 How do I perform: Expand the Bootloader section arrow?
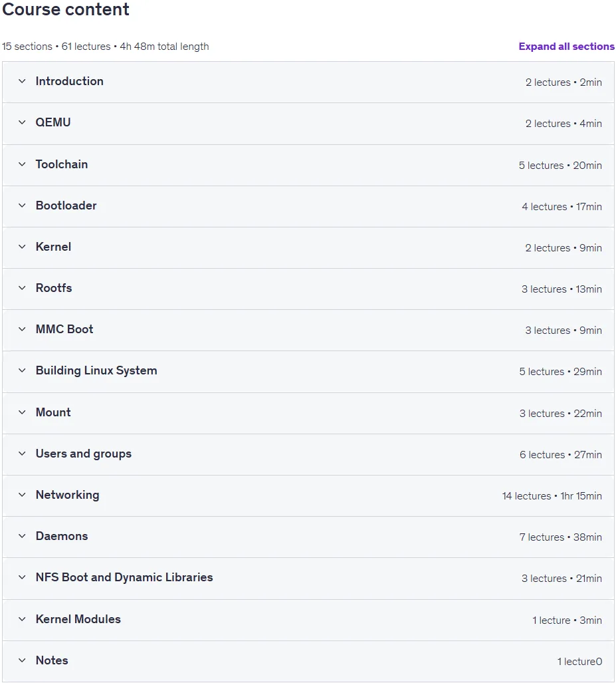point(22,205)
